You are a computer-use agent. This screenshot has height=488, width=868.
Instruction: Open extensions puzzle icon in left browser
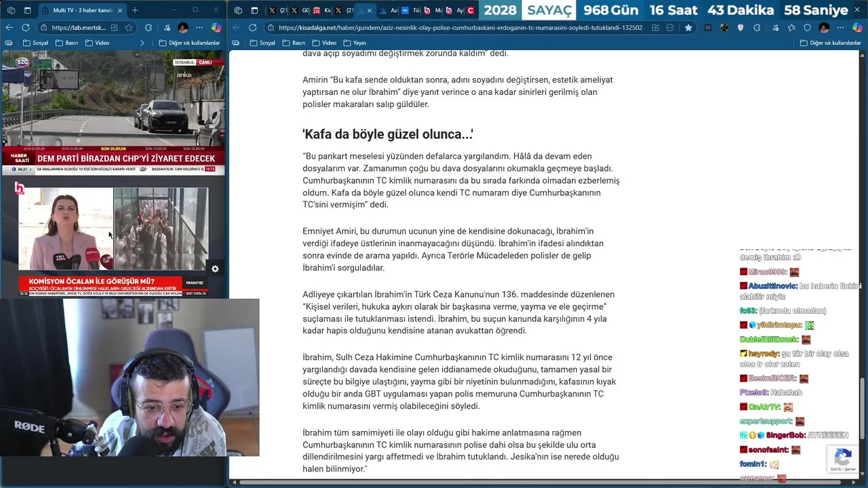[149, 28]
